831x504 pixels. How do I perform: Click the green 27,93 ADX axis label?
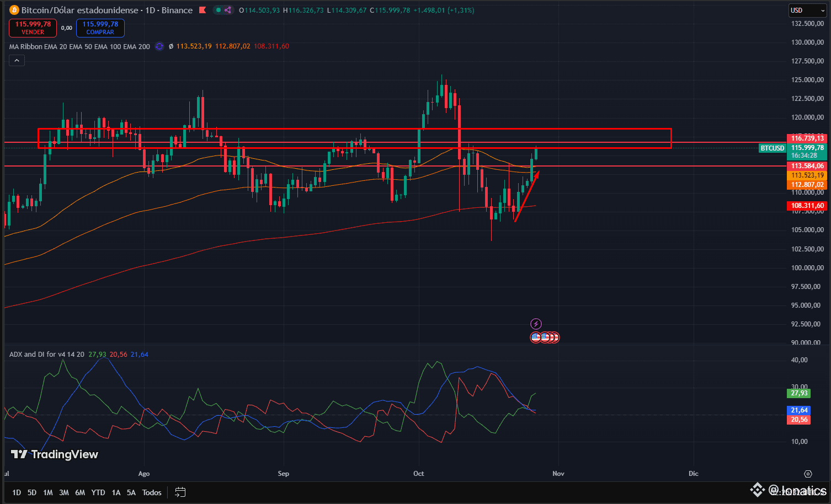click(x=799, y=393)
